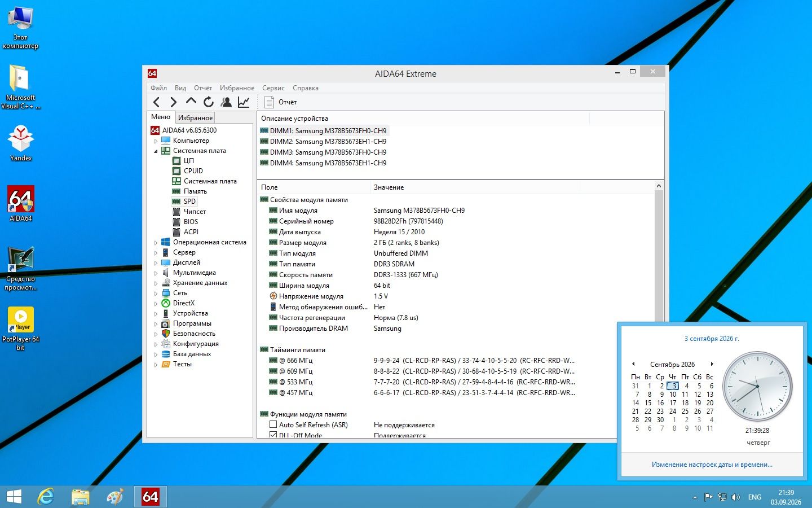Image resolution: width=812 pixels, height=508 pixels.
Task: Open the Windows Start button
Action: coord(14,497)
